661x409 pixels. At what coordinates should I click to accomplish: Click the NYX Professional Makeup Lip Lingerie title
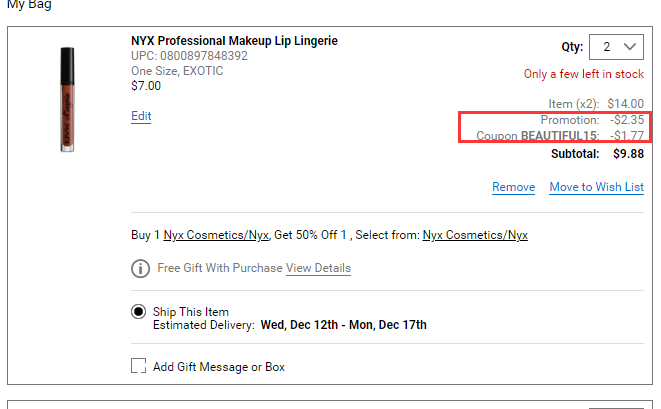(x=234, y=41)
